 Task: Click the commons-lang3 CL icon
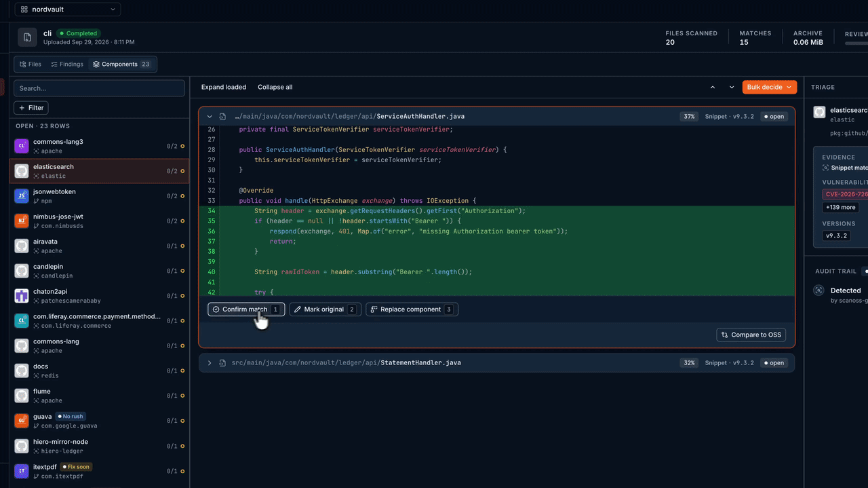[22, 146]
